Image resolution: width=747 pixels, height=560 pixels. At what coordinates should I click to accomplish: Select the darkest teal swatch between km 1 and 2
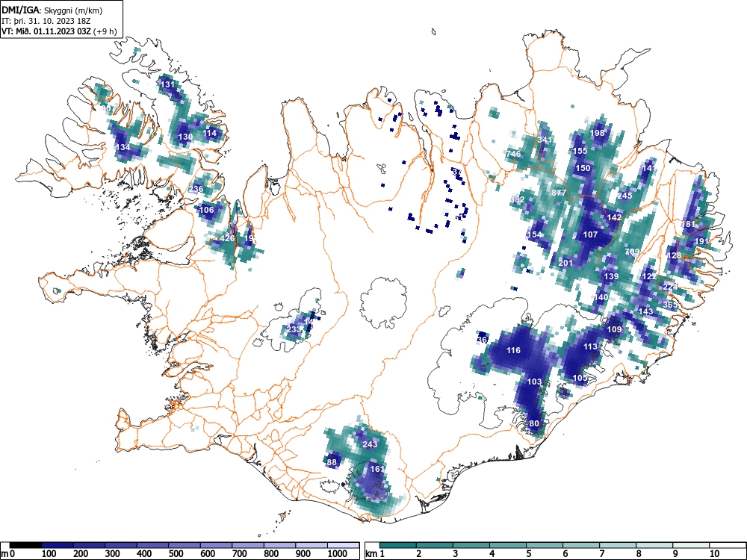pyautogui.click(x=398, y=545)
